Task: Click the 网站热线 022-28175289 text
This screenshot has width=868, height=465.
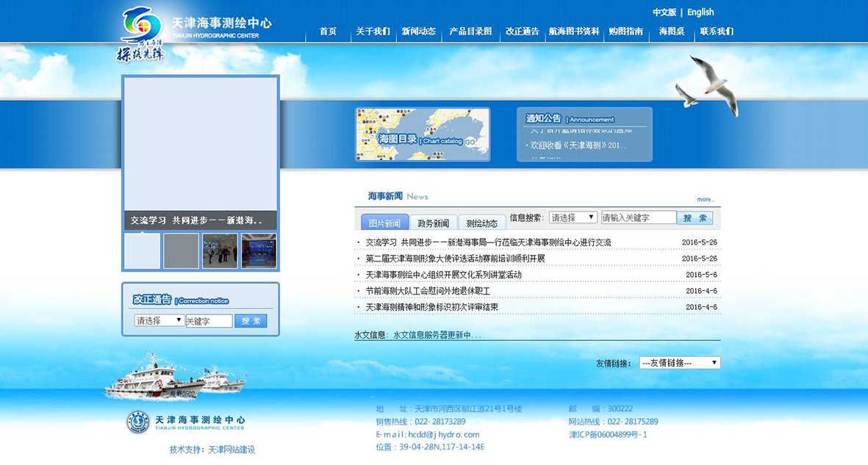Action: click(614, 422)
